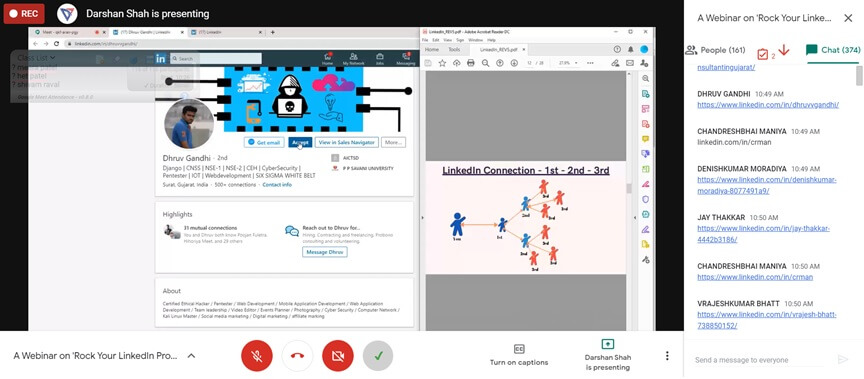Click the green checkmark attendance button
The width and height of the screenshot is (864, 379).
click(x=378, y=356)
